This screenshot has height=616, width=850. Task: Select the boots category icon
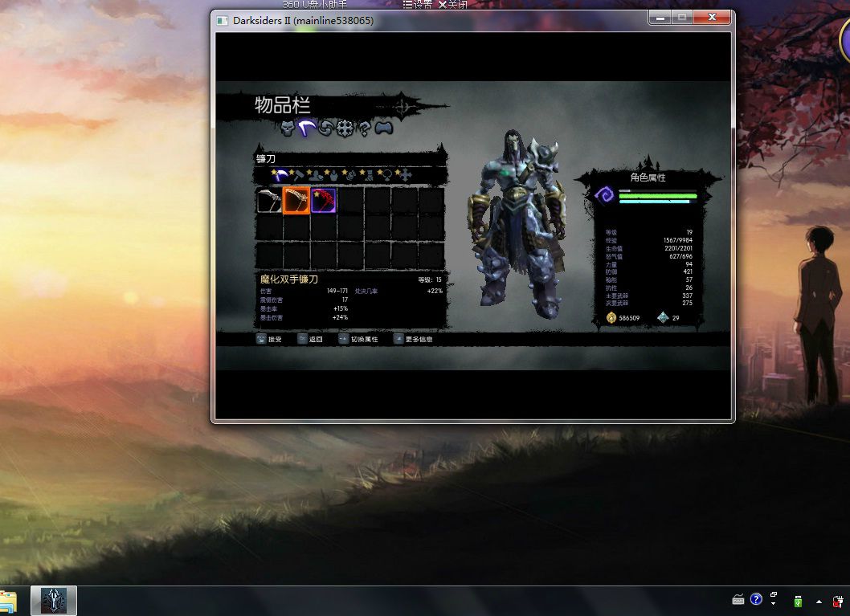click(x=367, y=175)
